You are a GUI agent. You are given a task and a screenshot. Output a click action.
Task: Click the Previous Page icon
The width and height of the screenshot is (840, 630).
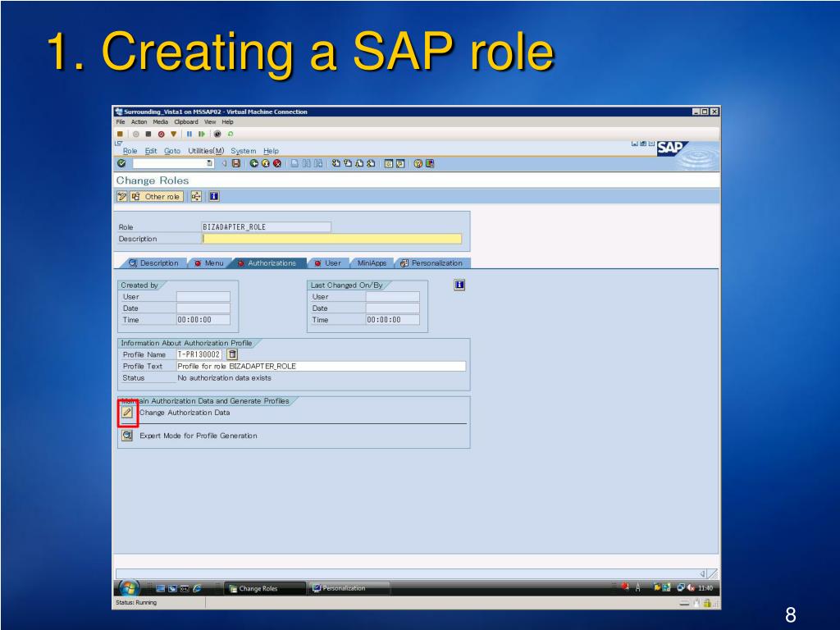tap(348, 163)
